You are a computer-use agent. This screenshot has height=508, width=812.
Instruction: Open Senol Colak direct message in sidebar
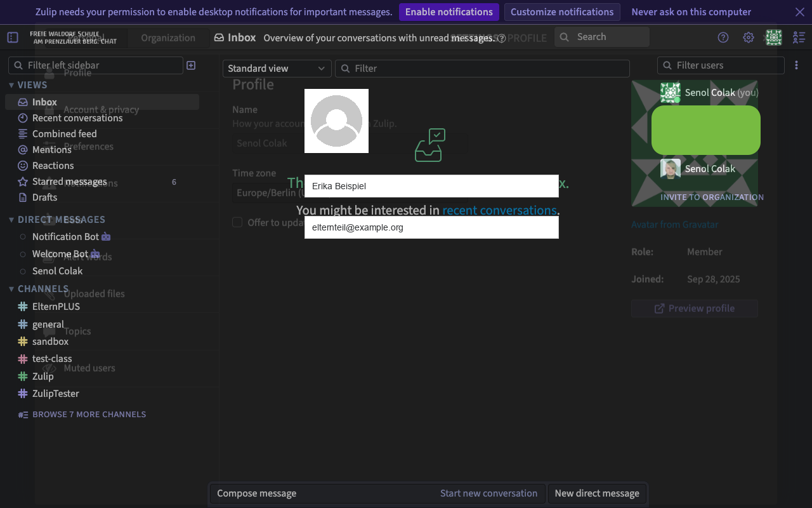pyautogui.click(x=58, y=271)
